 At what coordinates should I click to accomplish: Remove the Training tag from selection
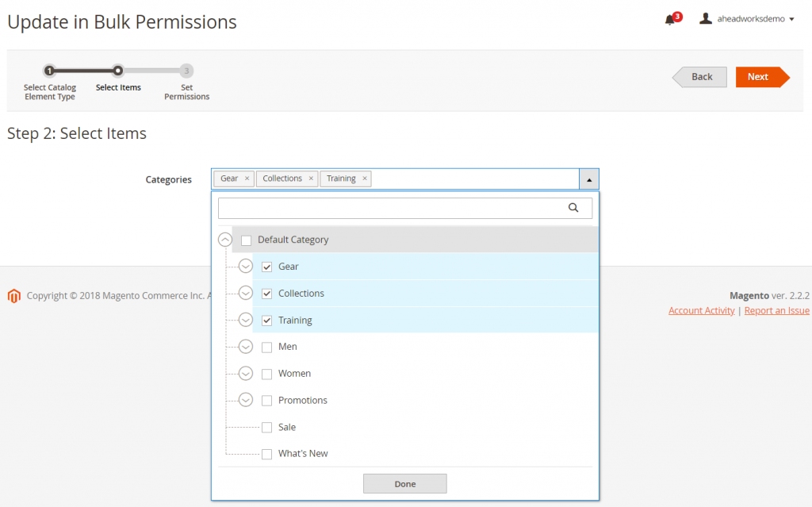(365, 179)
